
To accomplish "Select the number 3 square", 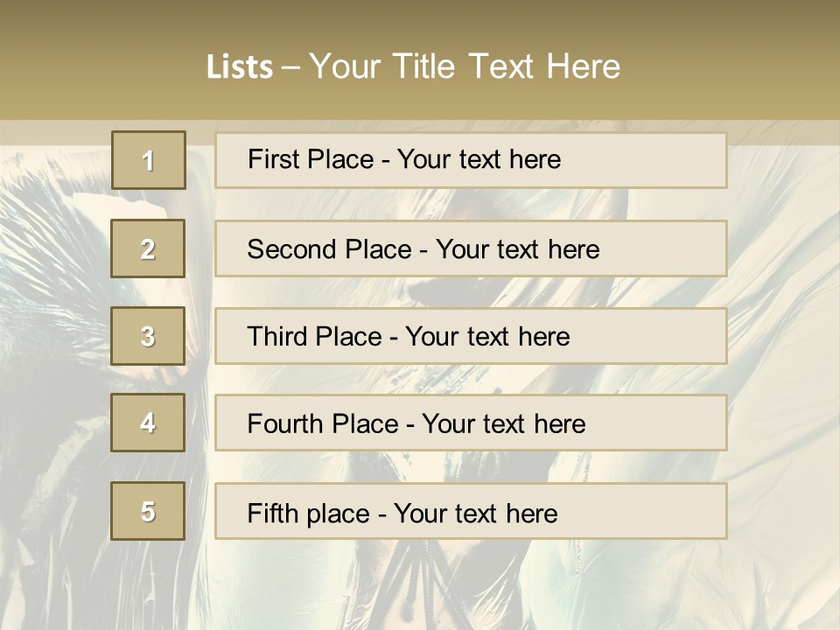I will coord(148,336).
